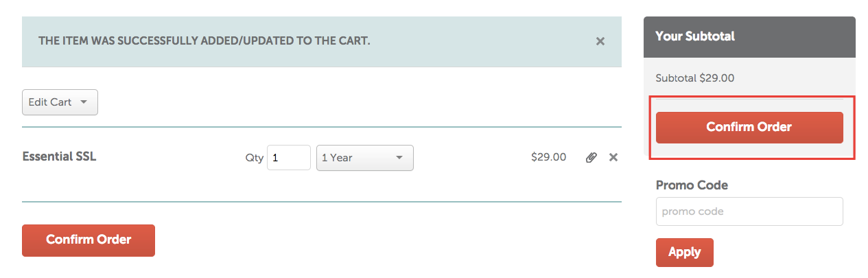The image size is (868, 278).
Task: Click Confirm Order below the cart items
Action: 89,240
